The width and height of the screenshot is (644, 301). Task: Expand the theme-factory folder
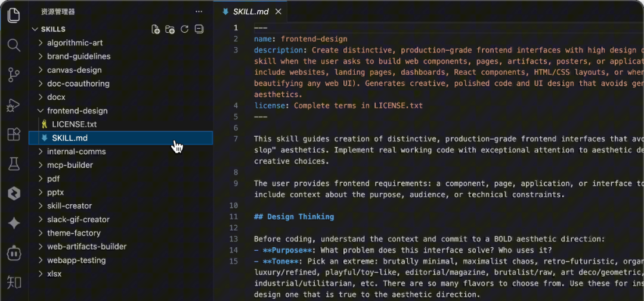point(41,233)
